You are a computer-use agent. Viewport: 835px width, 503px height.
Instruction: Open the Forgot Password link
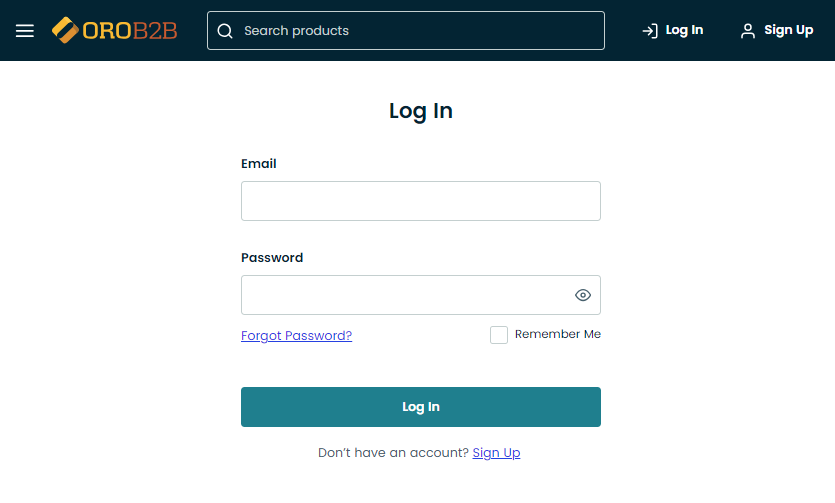pyautogui.click(x=296, y=336)
